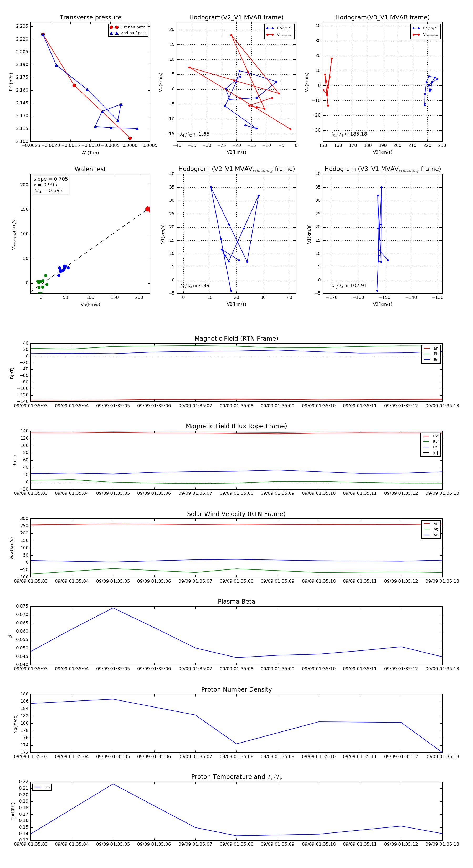Viewport: 473px width, 868px height.
Task: Select the '2nd half path' legend entry
Action: point(128,33)
